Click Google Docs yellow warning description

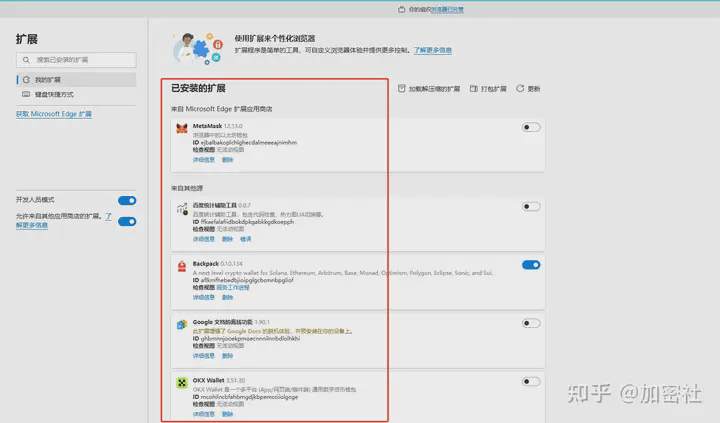tap(272, 331)
